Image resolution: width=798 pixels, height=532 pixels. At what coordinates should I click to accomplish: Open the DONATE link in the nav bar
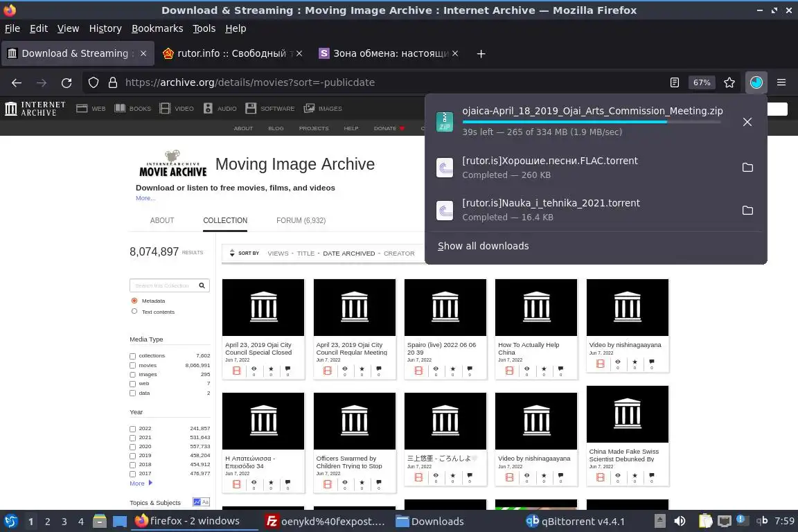[x=389, y=128]
